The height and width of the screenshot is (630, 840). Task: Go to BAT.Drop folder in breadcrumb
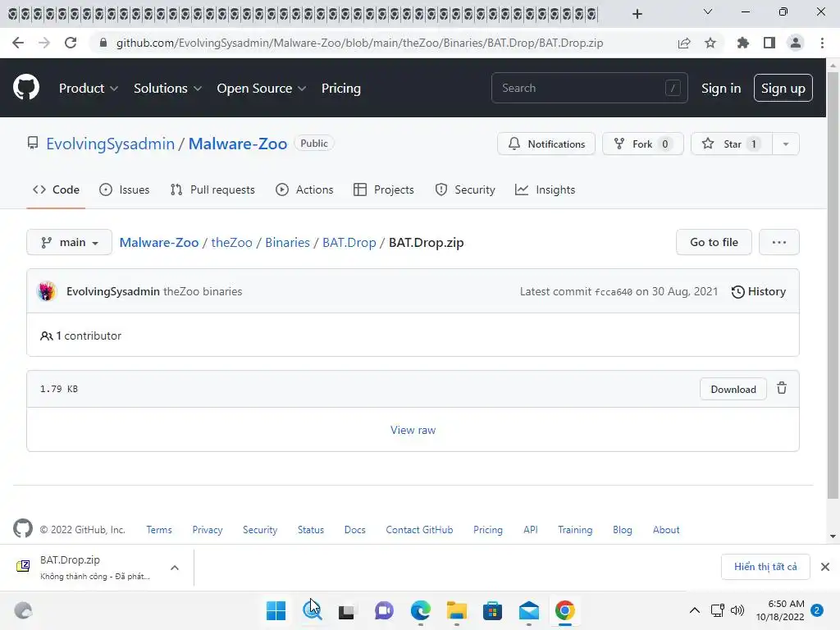(x=349, y=242)
